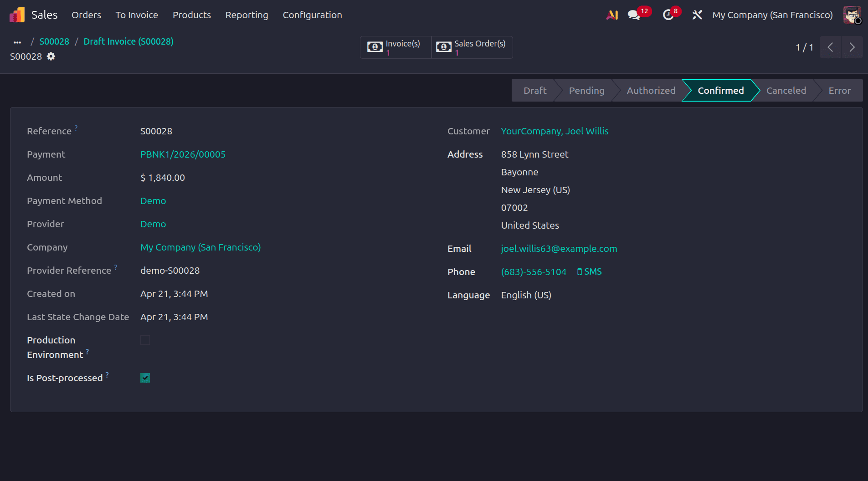Viewport: 868px width, 481px height.
Task: Click the Invoice(s) money icon
Action: [375, 47]
